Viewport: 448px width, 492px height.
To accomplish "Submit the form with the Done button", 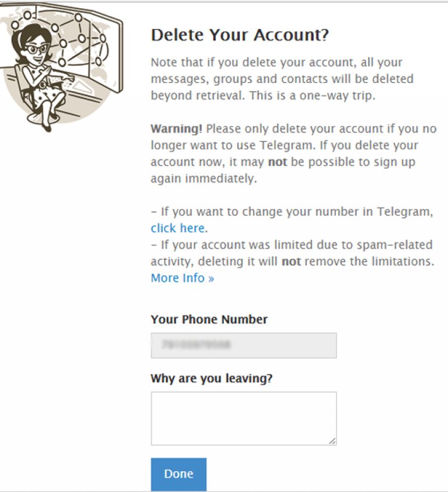I will click(178, 474).
